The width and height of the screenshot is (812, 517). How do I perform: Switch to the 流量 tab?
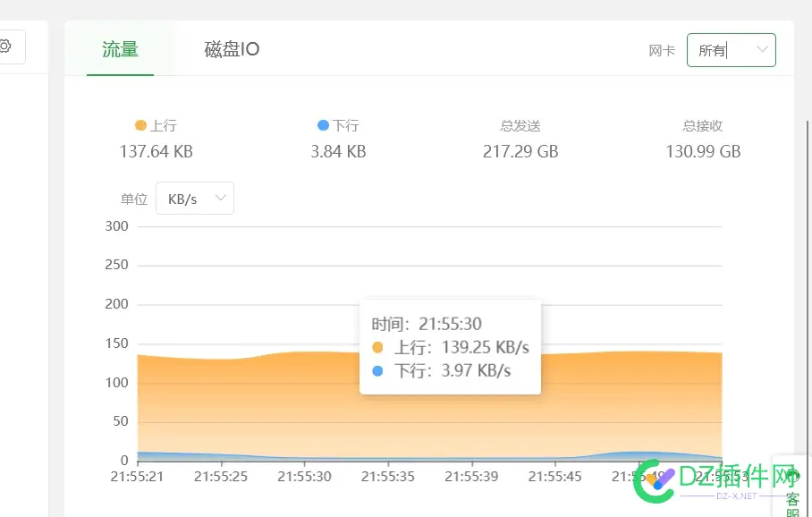120,49
